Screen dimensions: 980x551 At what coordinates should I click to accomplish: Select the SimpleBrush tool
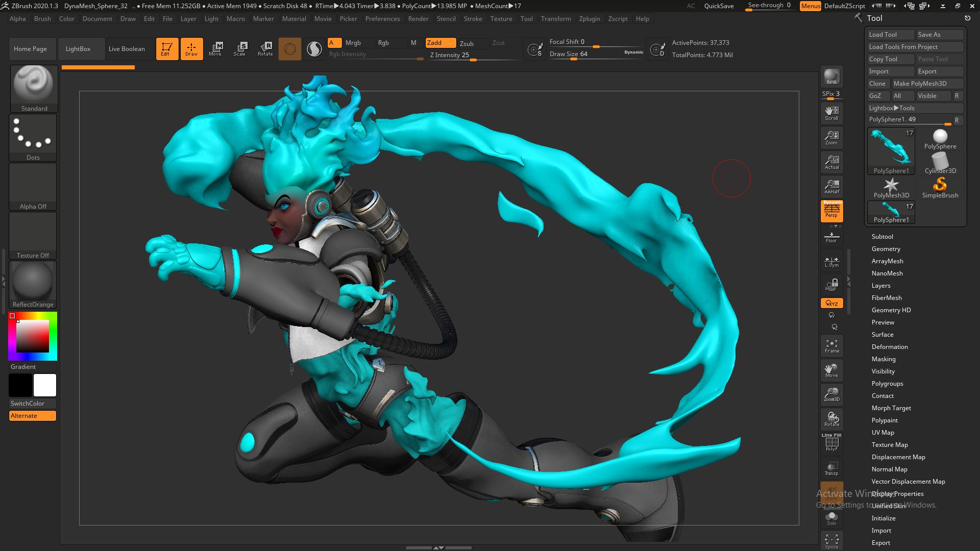point(940,187)
